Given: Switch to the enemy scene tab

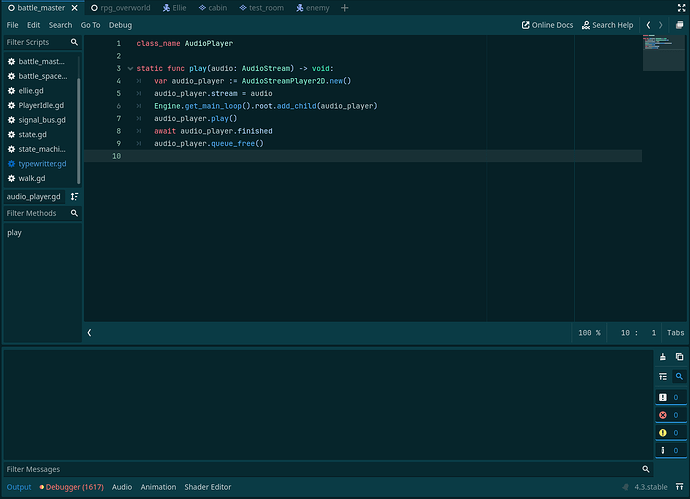Looking at the screenshot, I should tap(313, 8).
